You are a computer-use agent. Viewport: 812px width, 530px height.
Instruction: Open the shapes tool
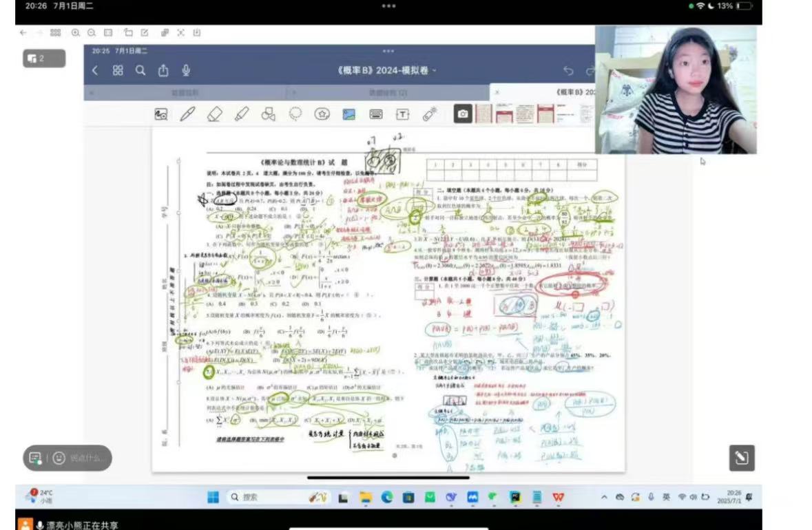click(x=268, y=114)
